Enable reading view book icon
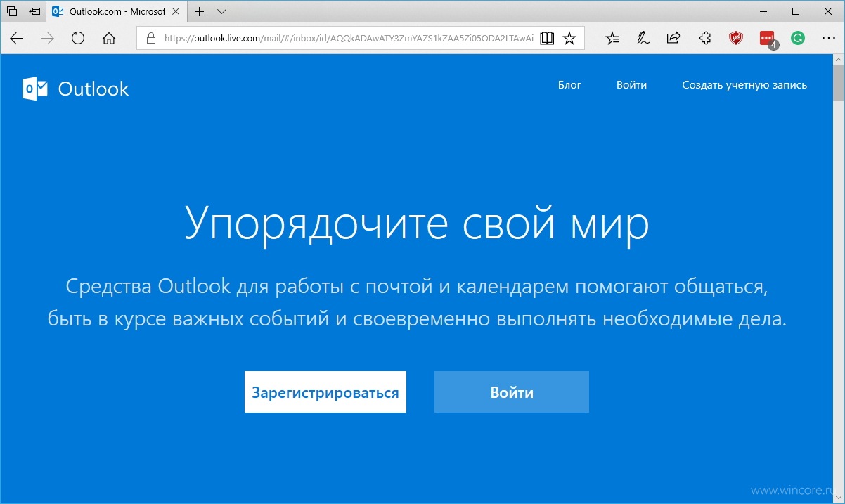The width and height of the screenshot is (845, 504). 547,39
